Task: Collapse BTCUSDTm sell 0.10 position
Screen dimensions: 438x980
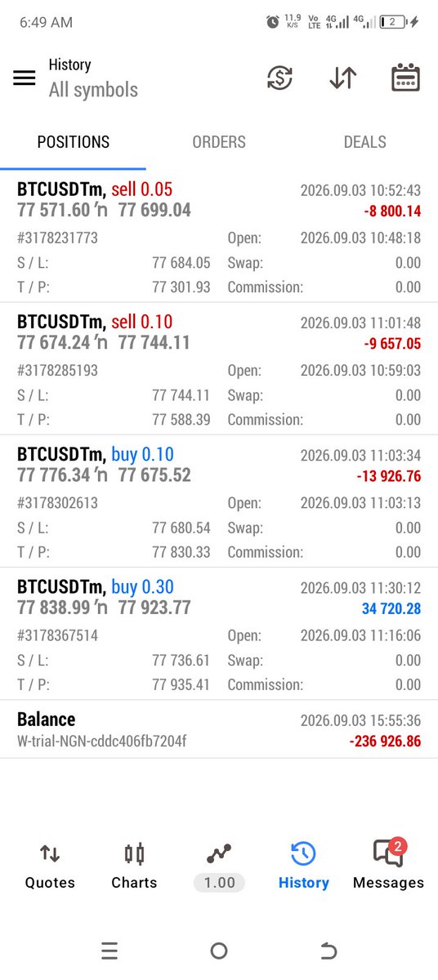Action: tap(219, 368)
